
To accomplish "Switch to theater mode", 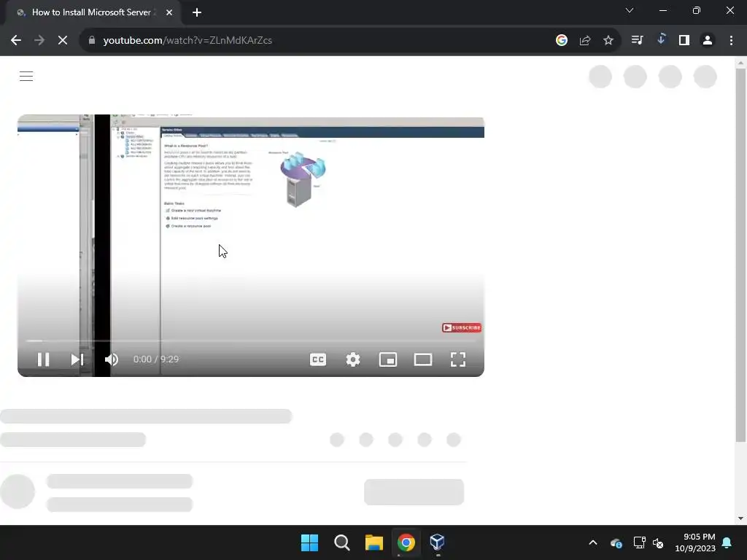I will coord(423,359).
